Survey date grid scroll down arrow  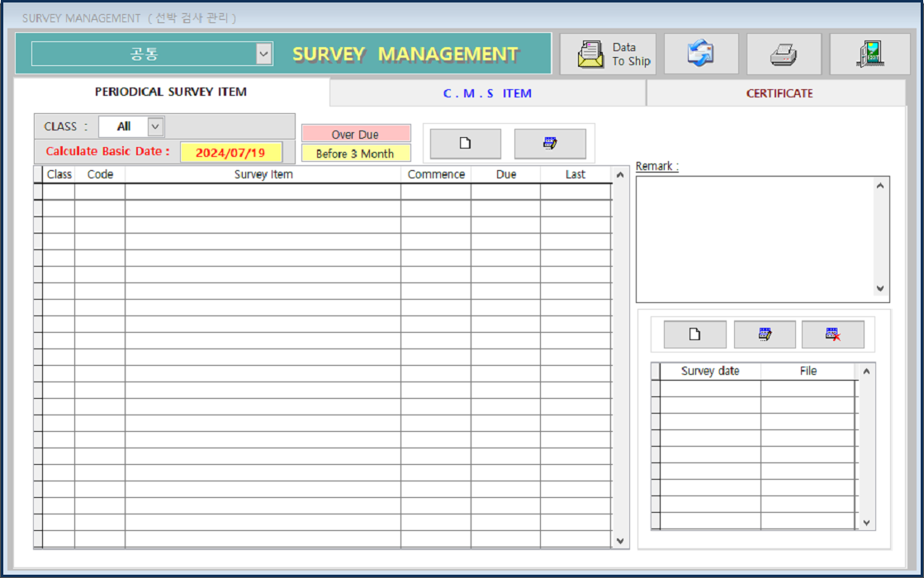coord(866,523)
